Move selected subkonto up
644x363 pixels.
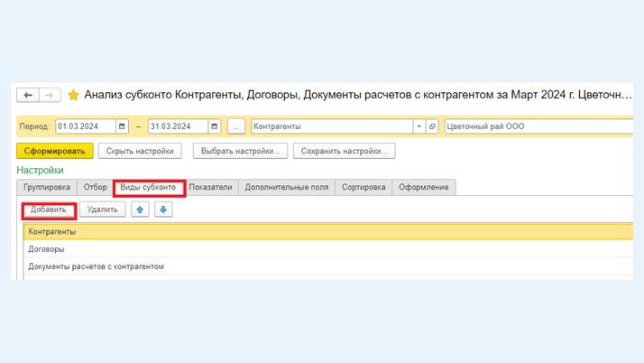[140, 209]
